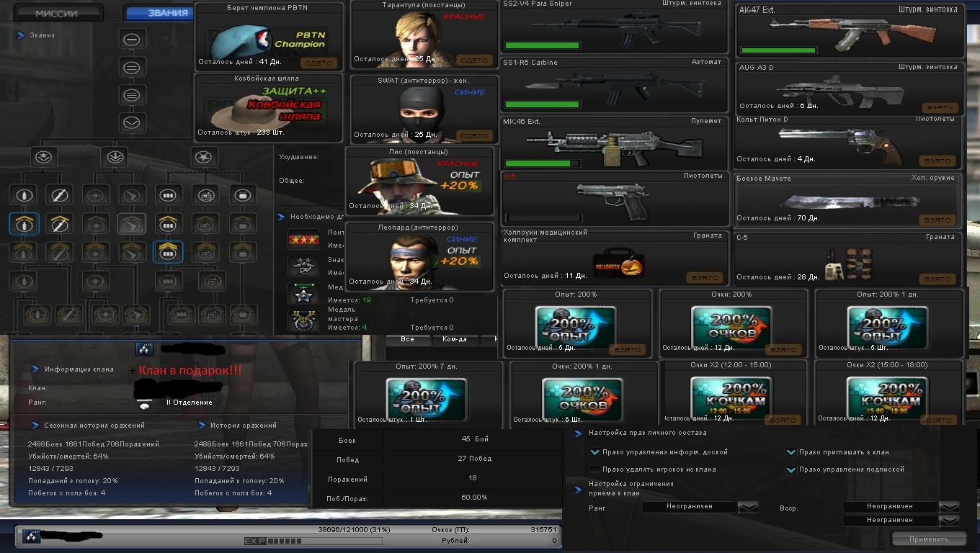Select the red three-star ribbon icon
This screenshot has width=980, height=553.
pyautogui.click(x=304, y=238)
